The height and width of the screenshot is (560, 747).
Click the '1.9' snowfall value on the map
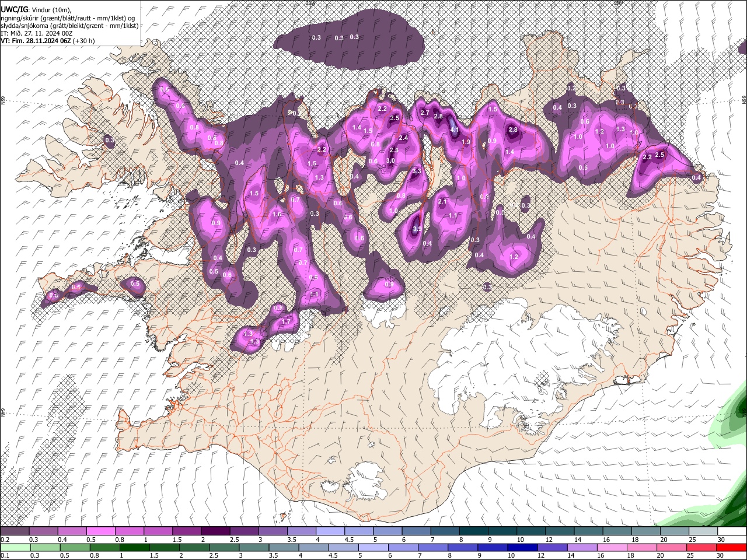pos(466,142)
